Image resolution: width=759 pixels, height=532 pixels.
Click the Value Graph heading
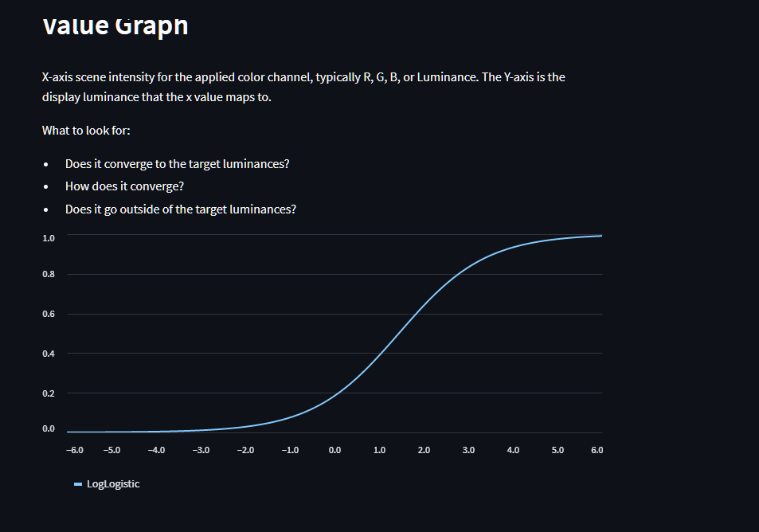tap(115, 25)
